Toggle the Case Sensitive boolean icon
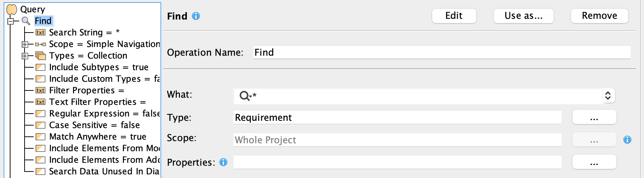This screenshot has width=644, height=178. [40, 125]
